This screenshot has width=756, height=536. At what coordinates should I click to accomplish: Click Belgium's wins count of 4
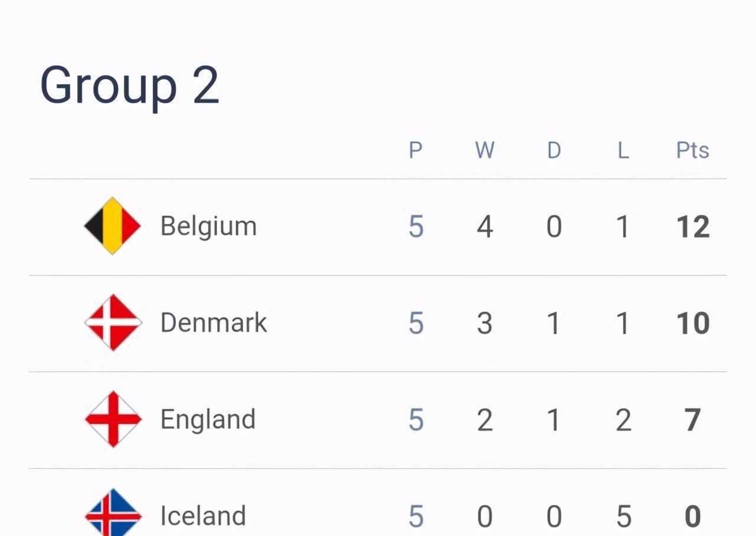tap(485, 227)
